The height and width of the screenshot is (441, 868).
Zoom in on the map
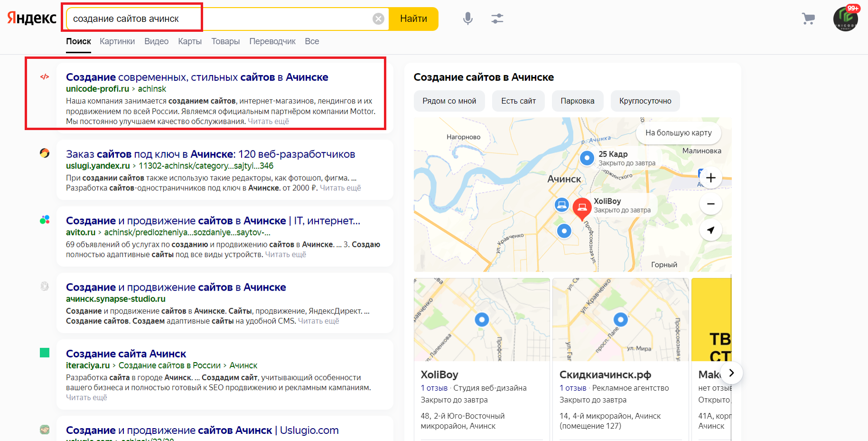pos(710,178)
